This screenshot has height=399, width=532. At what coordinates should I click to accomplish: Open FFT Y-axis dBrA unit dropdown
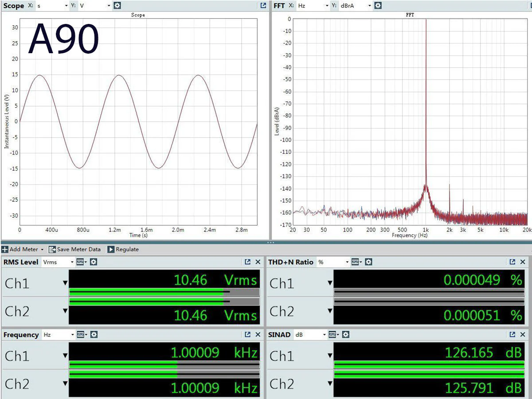click(x=355, y=6)
